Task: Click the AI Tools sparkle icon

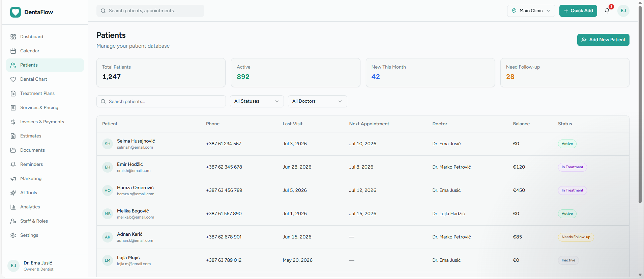Action: (13, 193)
